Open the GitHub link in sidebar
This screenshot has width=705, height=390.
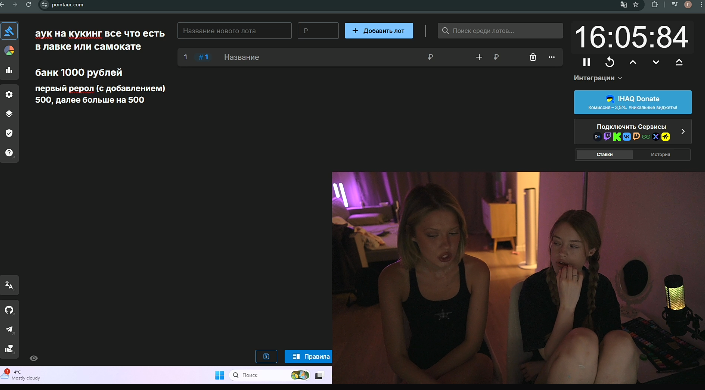9,310
